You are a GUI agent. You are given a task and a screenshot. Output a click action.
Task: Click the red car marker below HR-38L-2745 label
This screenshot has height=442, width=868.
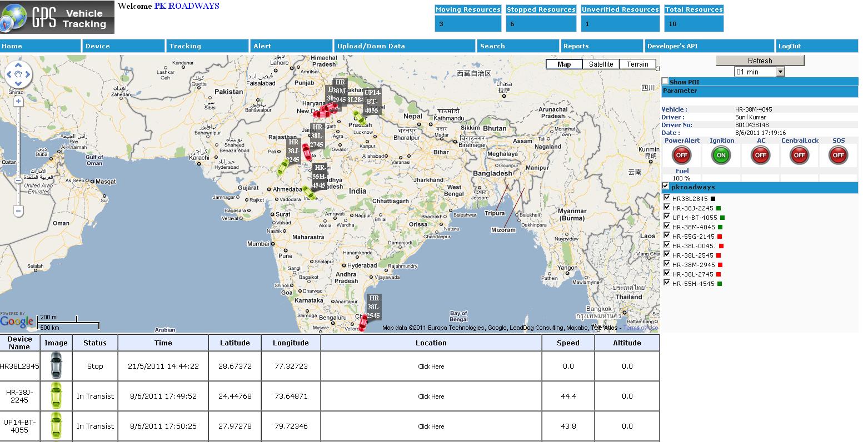point(306,152)
